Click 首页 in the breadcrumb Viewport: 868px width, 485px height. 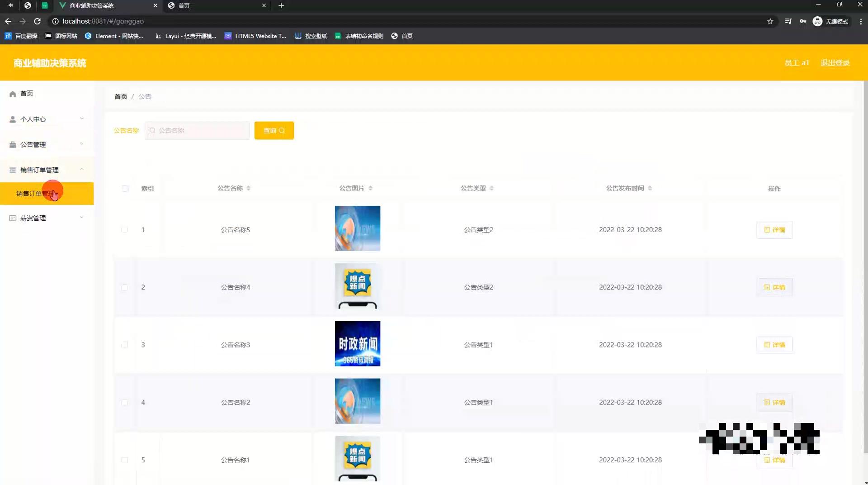(121, 96)
